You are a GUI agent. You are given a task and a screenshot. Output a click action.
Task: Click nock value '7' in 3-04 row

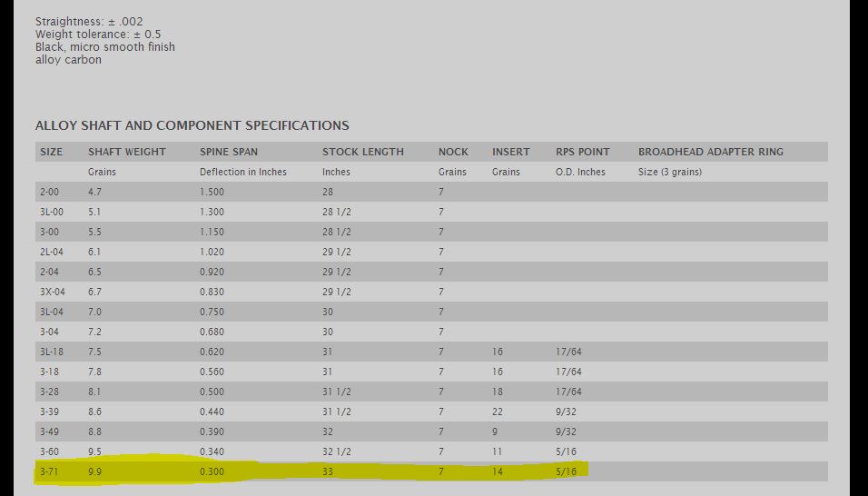pos(441,332)
